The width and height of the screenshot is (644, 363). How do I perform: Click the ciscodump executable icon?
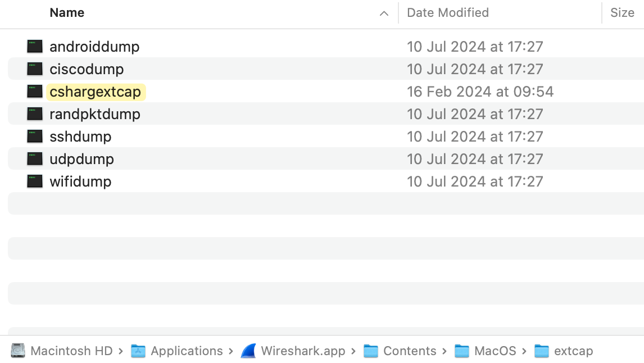tap(35, 69)
